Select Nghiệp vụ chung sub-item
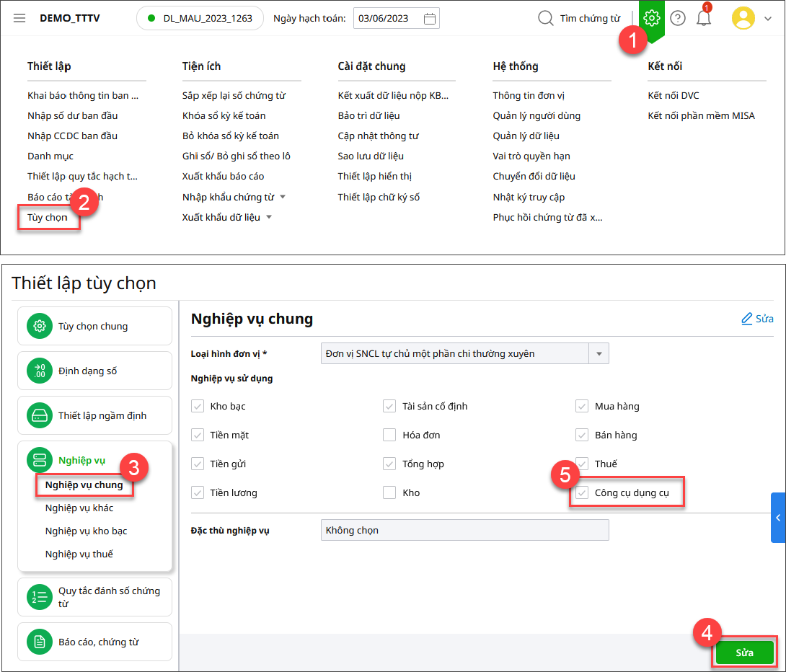Screen dimensions: 786x672 (84, 485)
